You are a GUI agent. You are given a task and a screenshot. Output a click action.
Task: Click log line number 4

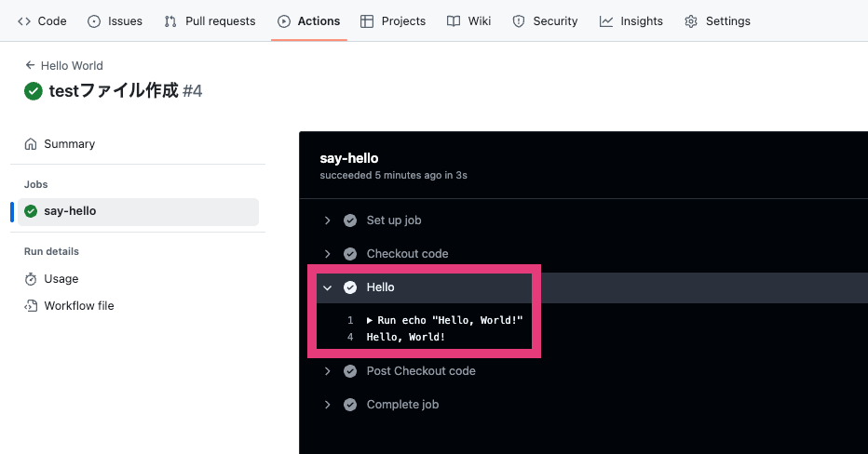pos(350,337)
